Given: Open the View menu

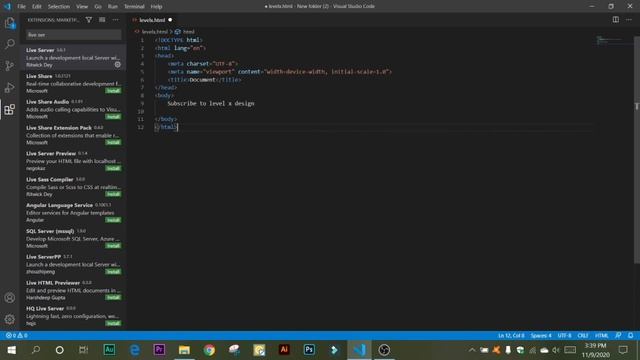Looking at the screenshot, I should [x=82, y=7].
